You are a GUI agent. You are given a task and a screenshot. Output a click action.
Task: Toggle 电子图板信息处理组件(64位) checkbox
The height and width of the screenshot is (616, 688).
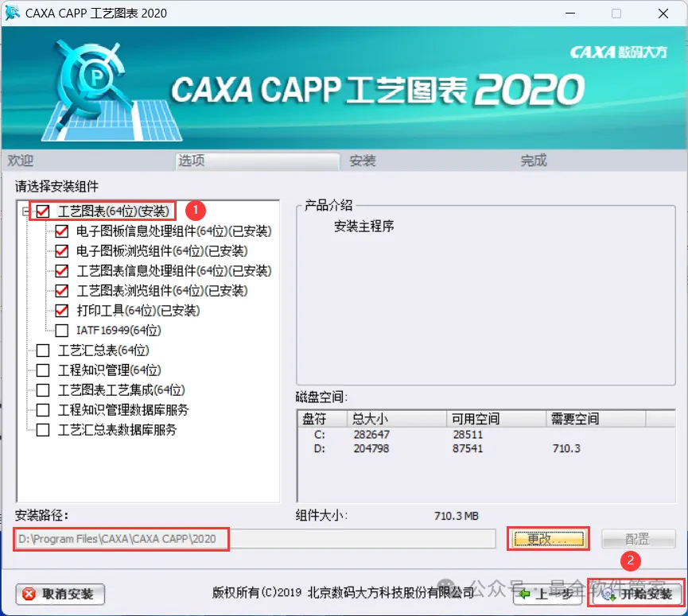click(x=61, y=231)
